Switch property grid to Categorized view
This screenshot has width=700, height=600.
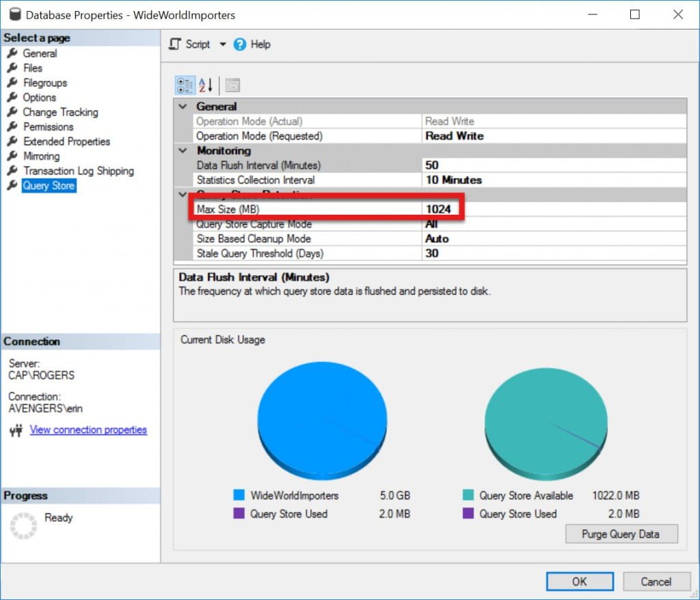[x=185, y=85]
